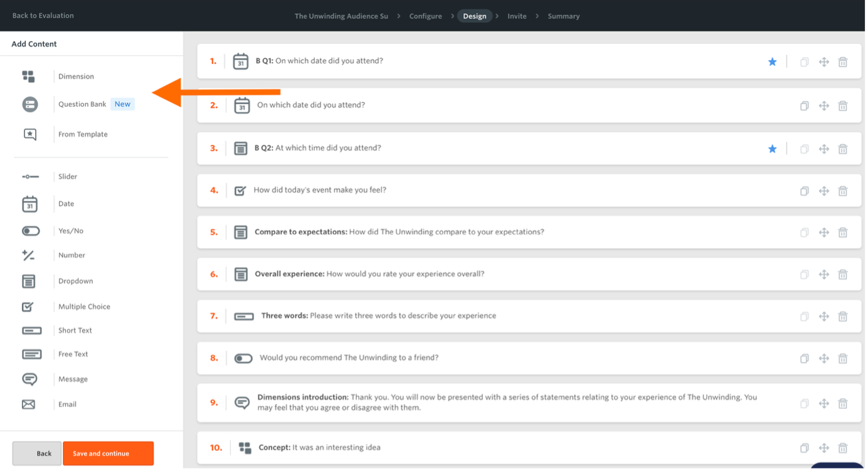Click the trash icon for question 8
Screen dimensions: 868x471
tap(843, 359)
